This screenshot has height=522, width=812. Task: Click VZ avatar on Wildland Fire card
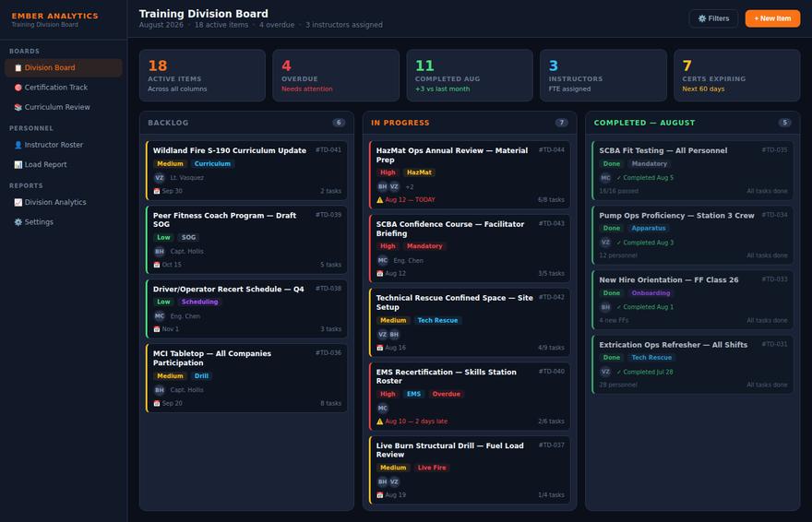click(x=160, y=177)
